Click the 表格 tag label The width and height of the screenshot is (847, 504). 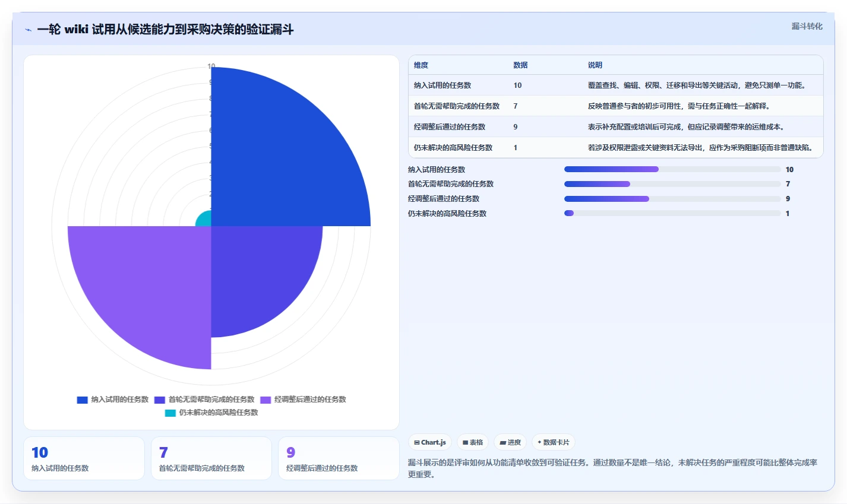click(476, 442)
